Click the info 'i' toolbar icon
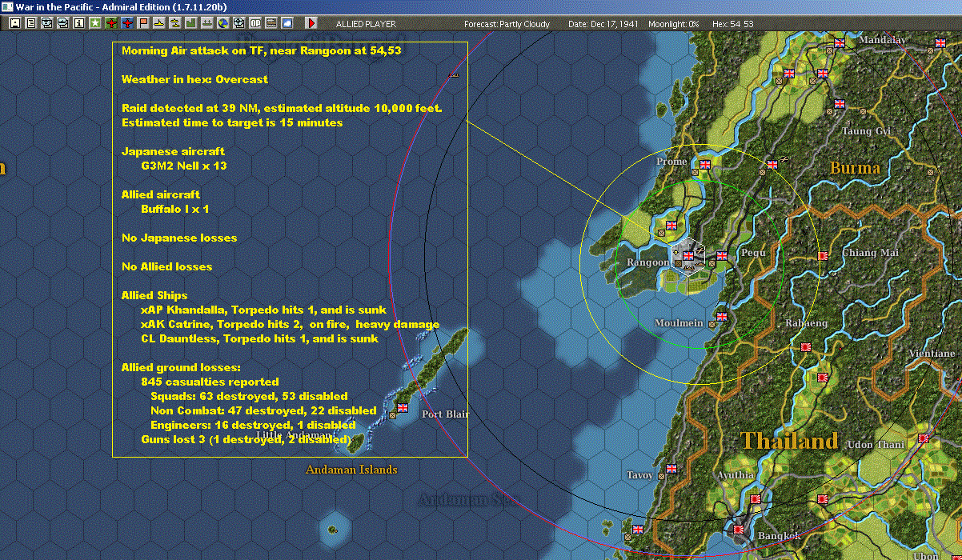The height and width of the screenshot is (560, 962). point(78,23)
